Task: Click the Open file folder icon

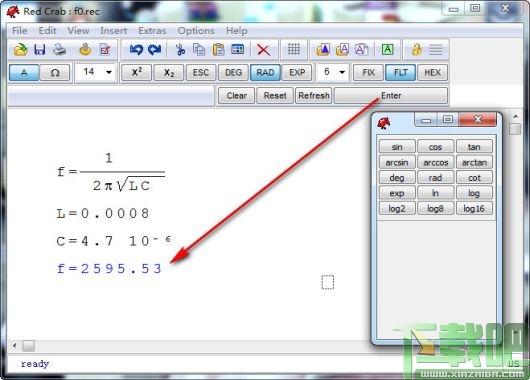Action: [21, 50]
